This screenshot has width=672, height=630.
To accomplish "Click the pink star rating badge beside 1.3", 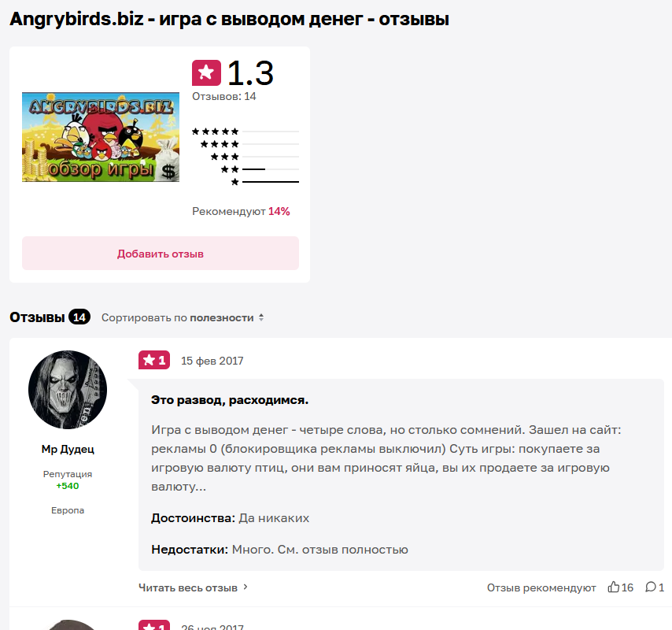I will pos(207,73).
